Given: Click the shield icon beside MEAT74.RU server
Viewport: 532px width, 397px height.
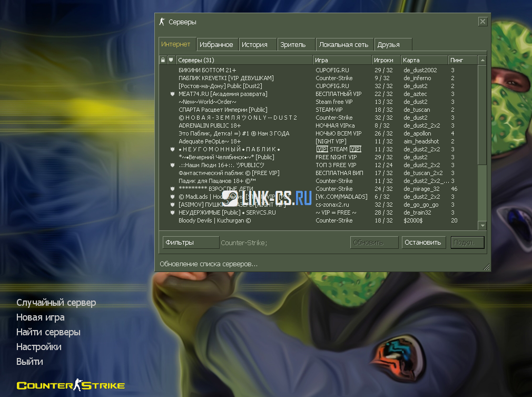Looking at the screenshot, I should (x=172, y=94).
